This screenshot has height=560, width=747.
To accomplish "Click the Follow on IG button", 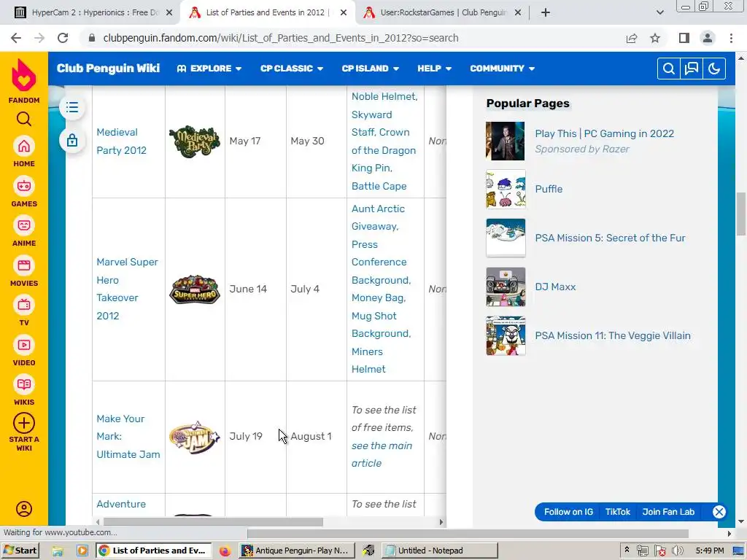I will click(568, 512).
